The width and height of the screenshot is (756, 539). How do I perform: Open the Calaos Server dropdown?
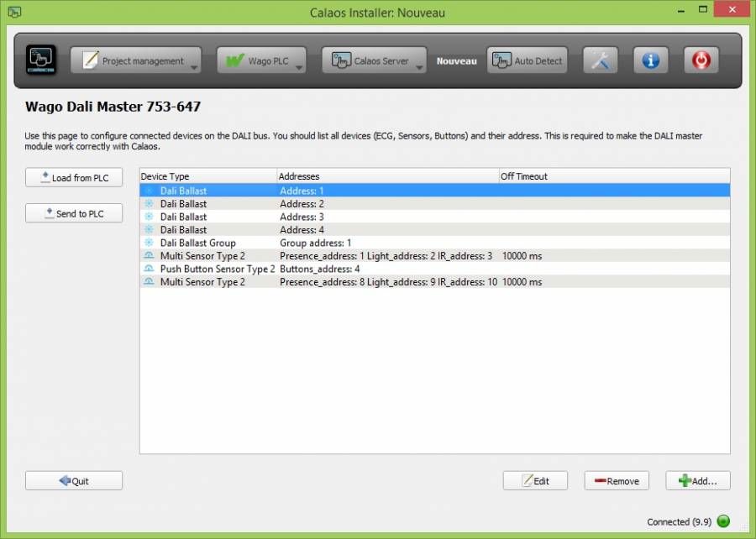[x=374, y=60]
